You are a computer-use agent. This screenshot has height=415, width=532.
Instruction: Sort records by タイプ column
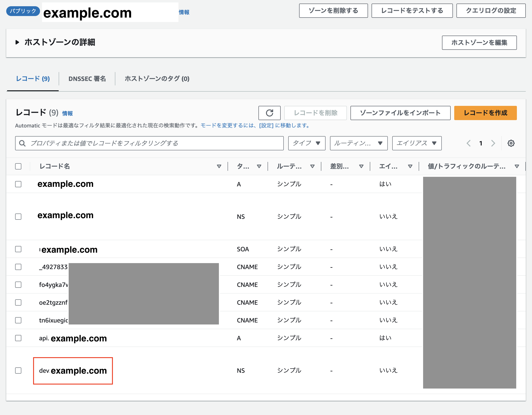[259, 166]
